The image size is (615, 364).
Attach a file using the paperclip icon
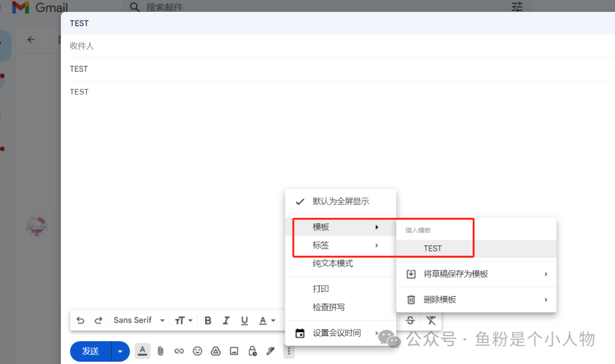point(161,351)
